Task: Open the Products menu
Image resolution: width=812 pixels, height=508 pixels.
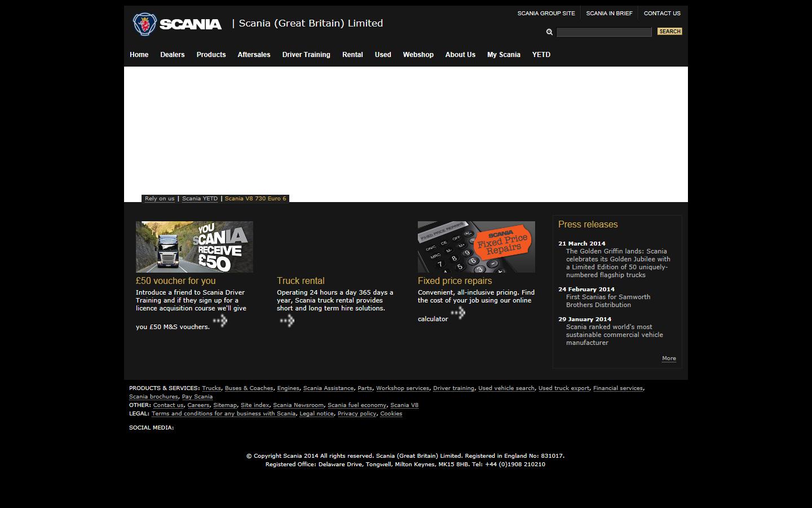Action: click(x=211, y=55)
